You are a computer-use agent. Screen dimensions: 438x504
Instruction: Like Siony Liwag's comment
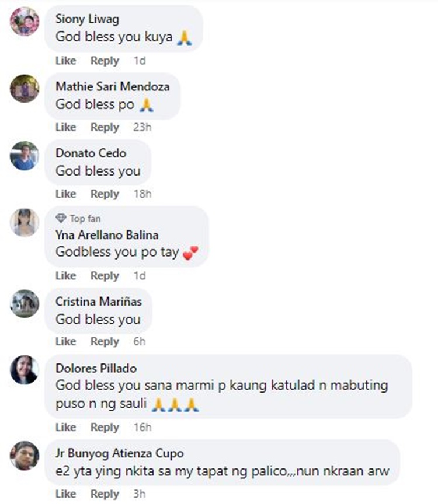65,61
